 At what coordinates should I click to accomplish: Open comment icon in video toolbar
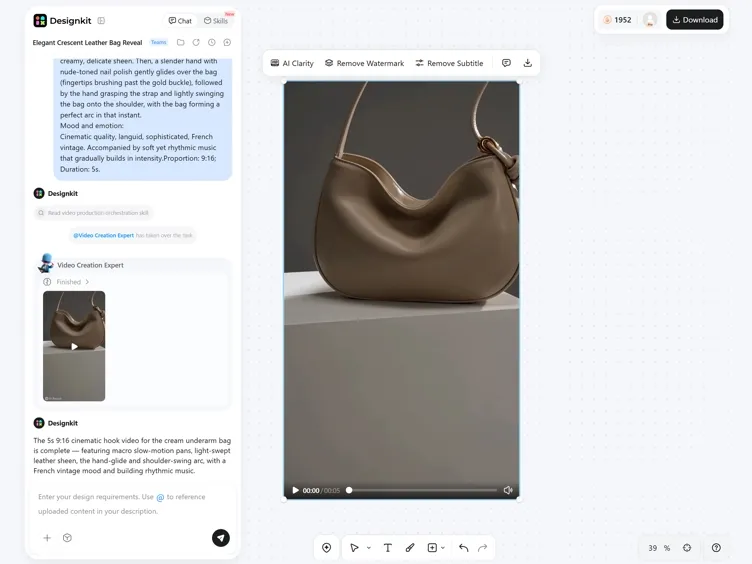pyautogui.click(x=506, y=63)
